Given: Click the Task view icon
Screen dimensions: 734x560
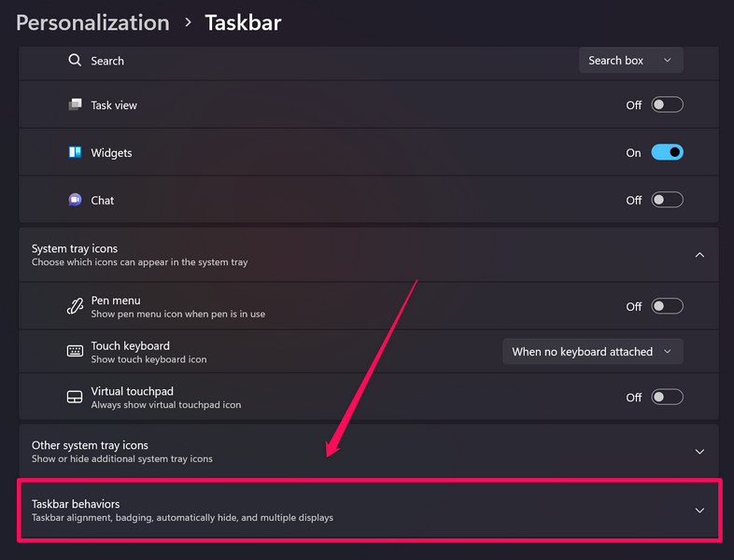Looking at the screenshot, I should 76,105.
